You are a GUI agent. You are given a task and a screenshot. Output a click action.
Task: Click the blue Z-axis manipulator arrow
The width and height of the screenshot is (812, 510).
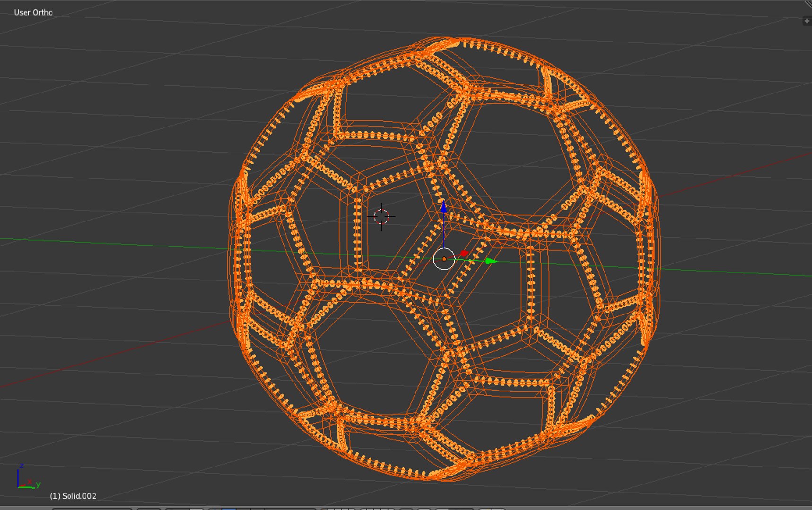443,207
